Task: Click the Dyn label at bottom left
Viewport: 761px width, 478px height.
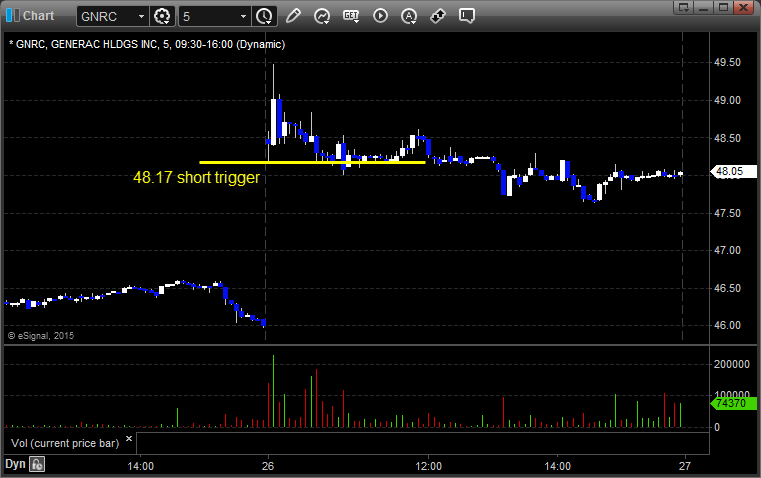Action: coord(15,464)
